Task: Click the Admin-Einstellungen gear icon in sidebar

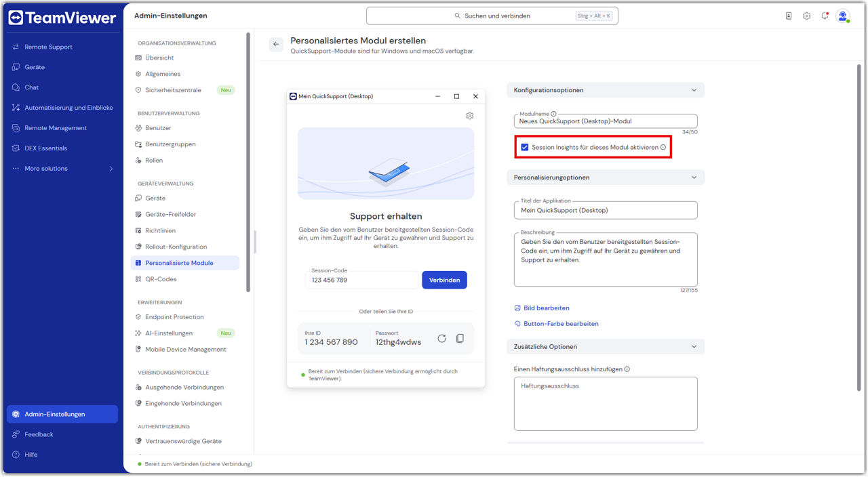Action: [16, 414]
